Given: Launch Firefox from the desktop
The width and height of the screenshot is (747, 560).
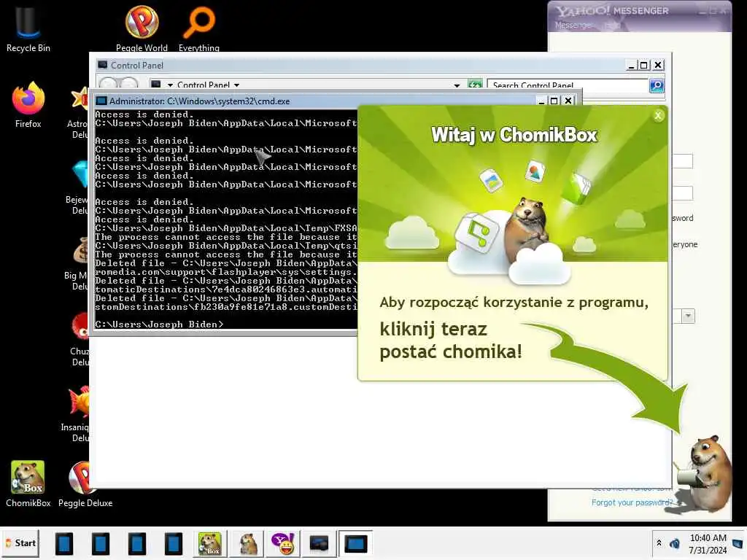Looking at the screenshot, I should (x=28, y=105).
